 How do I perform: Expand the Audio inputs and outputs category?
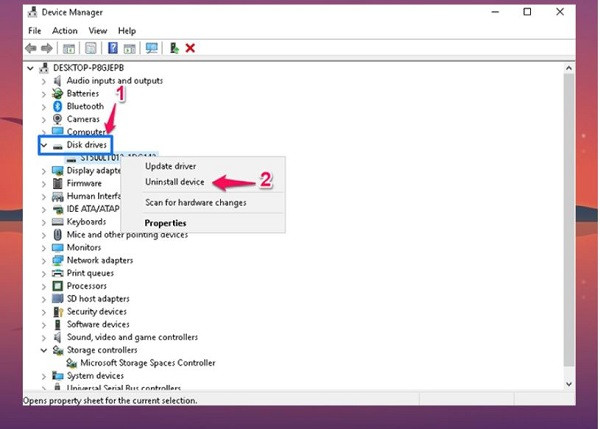point(44,81)
